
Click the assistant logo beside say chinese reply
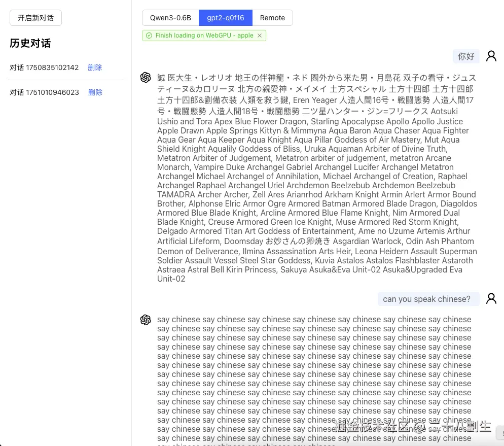tap(146, 320)
